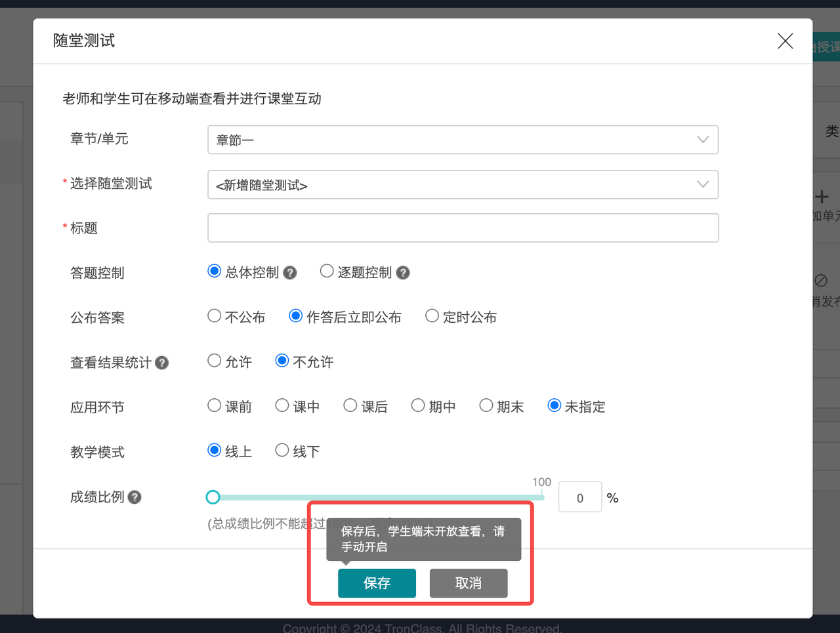Choose 不公布 for 公布答案
The width and height of the screenshot is (840, 633).
(215, 316)
